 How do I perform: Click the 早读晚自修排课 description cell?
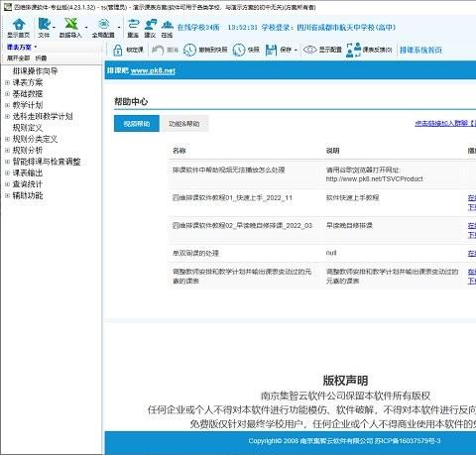pos(349,225)
